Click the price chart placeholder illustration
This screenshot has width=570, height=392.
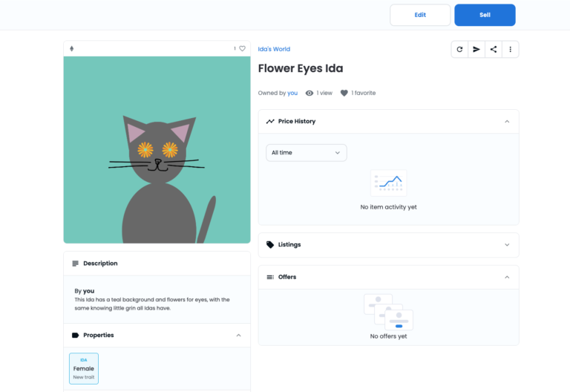click(388, 183)
